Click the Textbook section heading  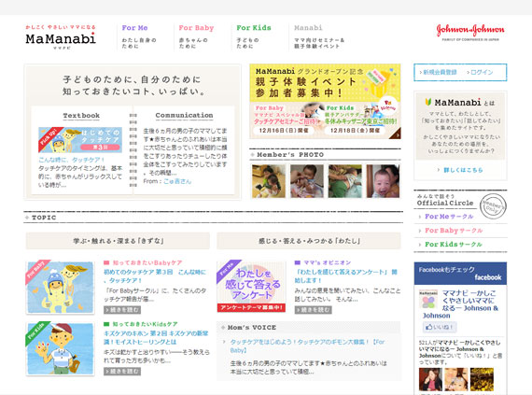pyautogui.click(x=81, y=116)
